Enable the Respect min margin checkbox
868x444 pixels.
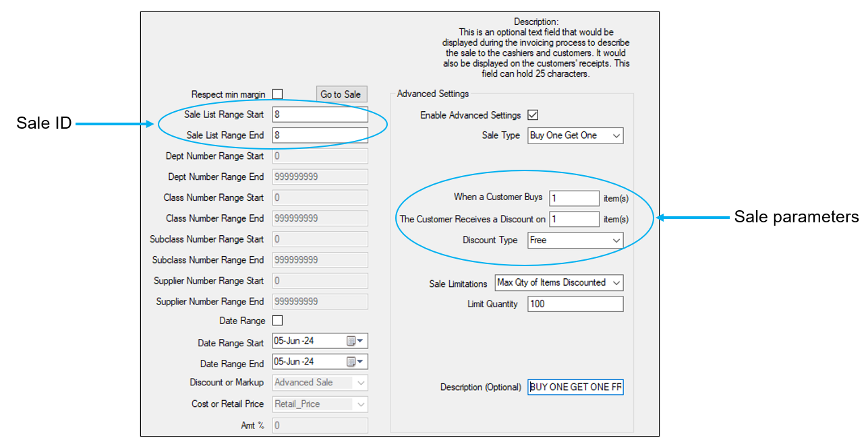pyautogui.click(x=277, y=94)
